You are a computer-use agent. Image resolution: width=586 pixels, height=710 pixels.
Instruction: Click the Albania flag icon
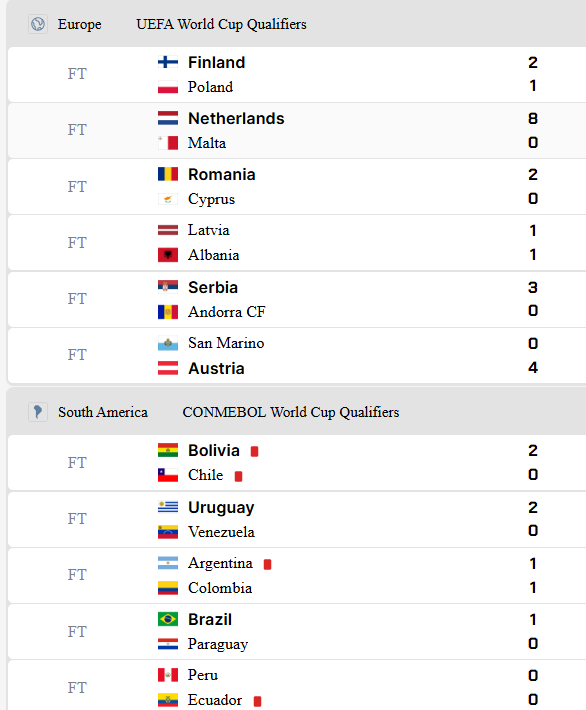point(168,255)
